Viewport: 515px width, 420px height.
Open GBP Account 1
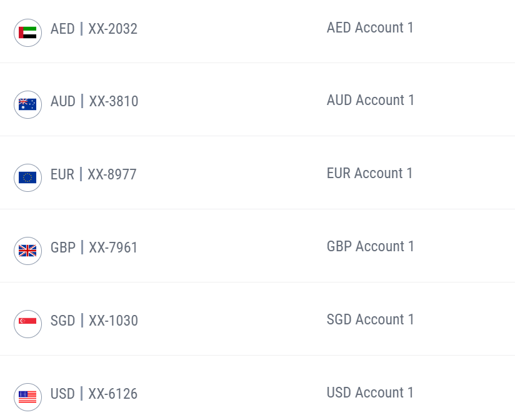click(x=371, y=246)
